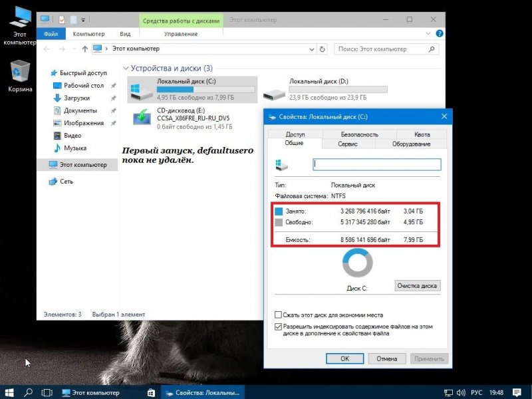Open the Управление ribbon tab

tap(181, 34)
